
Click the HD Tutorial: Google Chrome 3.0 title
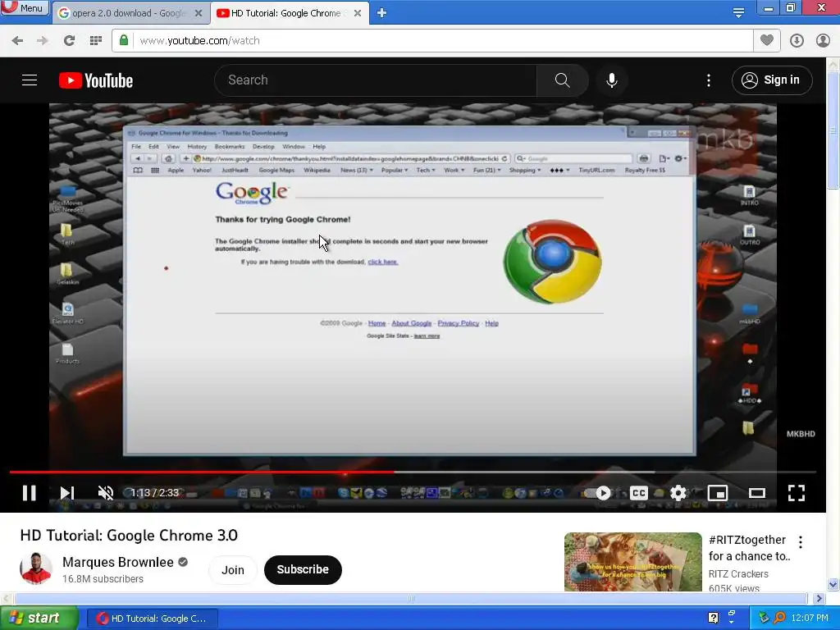129,535
